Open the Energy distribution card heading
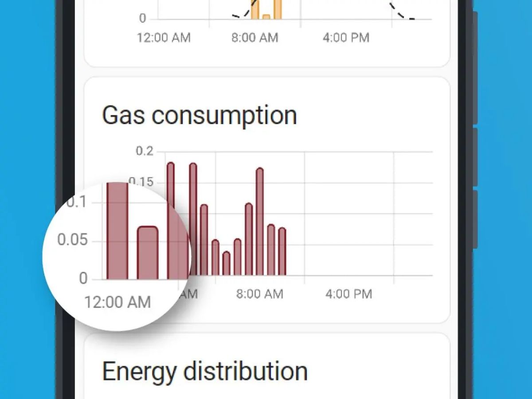Viewport: 532px width, 399px height. coord(205,371)
